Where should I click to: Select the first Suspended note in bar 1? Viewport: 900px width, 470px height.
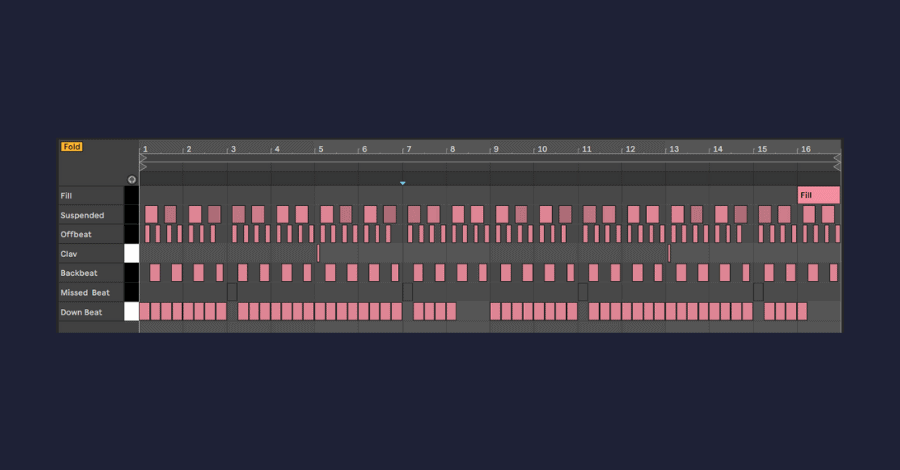click(x=151, y=215)
